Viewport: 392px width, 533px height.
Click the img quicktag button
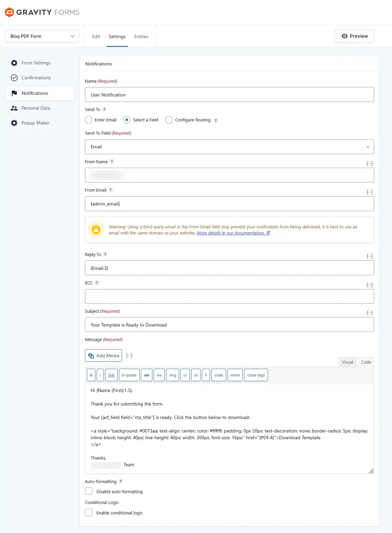(173, 375)
